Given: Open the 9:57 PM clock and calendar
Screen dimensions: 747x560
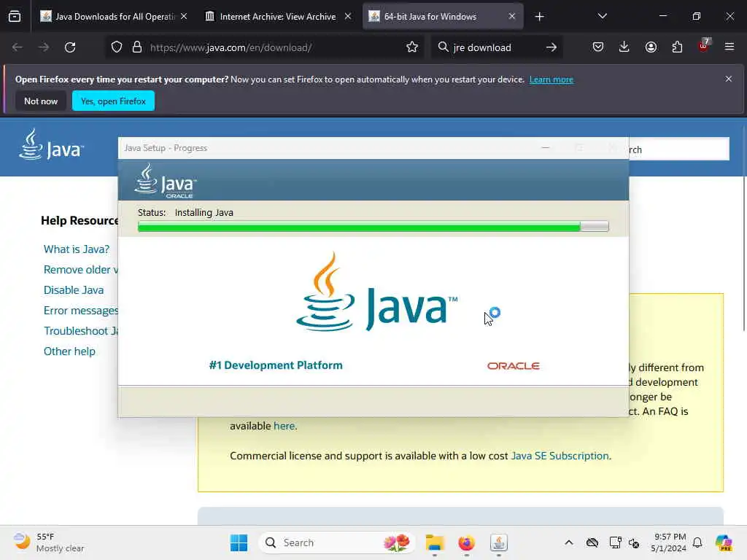Looking at the screenshot, I should (x=669, y=542).
